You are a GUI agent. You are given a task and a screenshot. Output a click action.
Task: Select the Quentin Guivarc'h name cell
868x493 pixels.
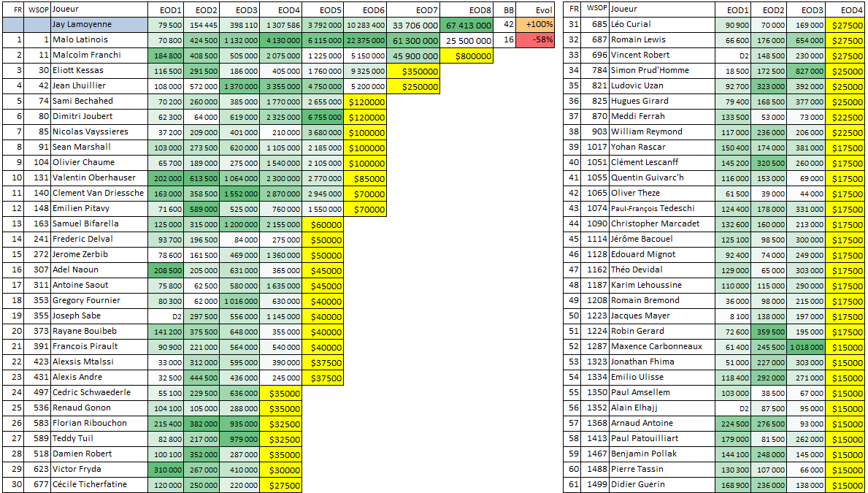click(661, 177)
